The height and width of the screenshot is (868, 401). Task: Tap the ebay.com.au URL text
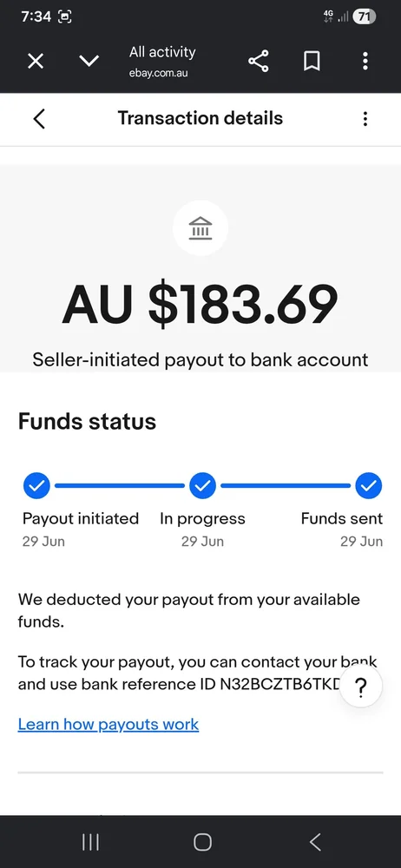coord(159,74)
